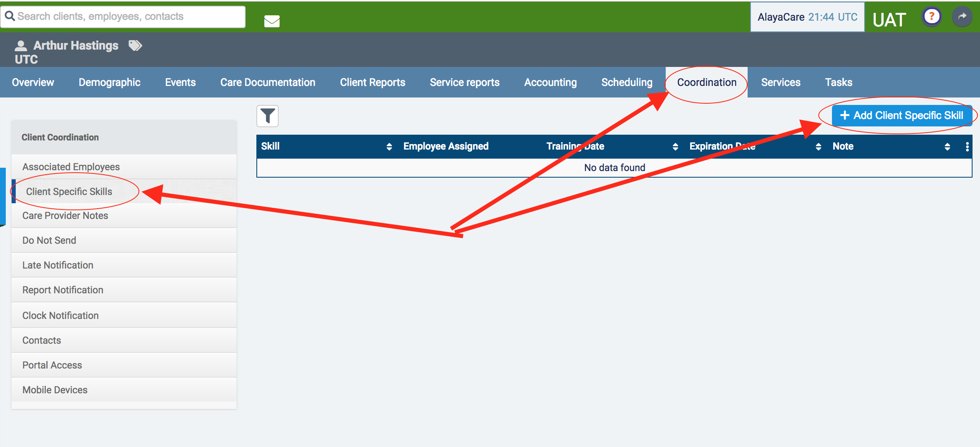Sort by Training Date column arrows

[675, 147]
